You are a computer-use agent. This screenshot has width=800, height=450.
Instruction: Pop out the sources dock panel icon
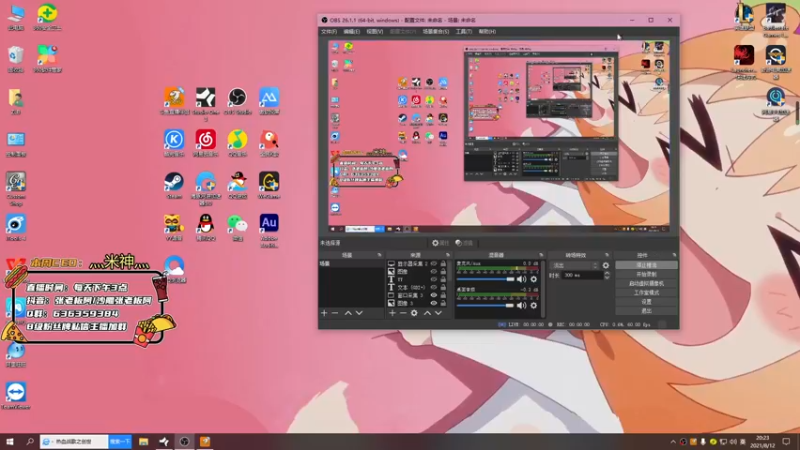click(x=448, y=255)
